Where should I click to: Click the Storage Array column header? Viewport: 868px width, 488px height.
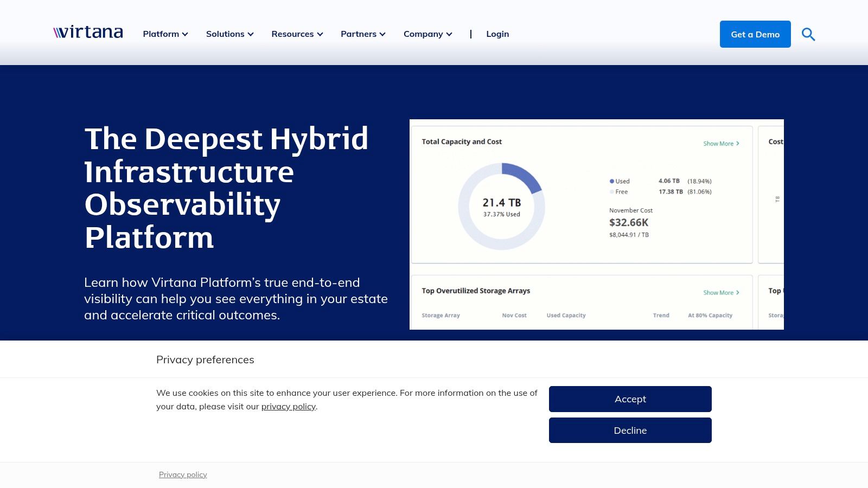[441, 315]
